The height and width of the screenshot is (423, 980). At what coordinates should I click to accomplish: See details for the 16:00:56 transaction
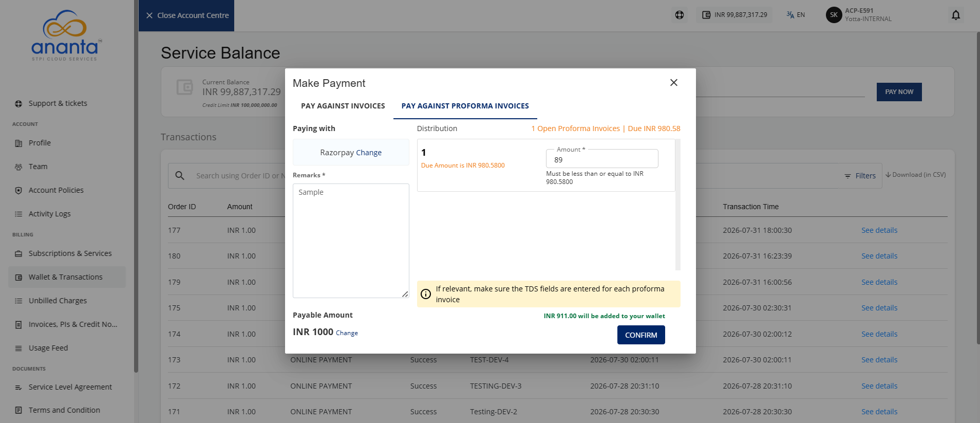[x=879, y=282]
